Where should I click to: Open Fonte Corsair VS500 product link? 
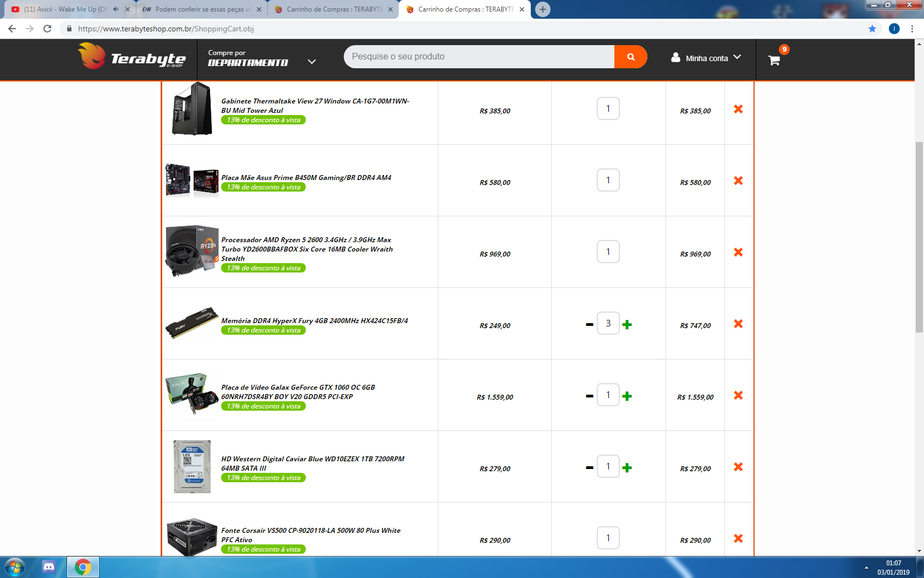click(x=311, y=535)
